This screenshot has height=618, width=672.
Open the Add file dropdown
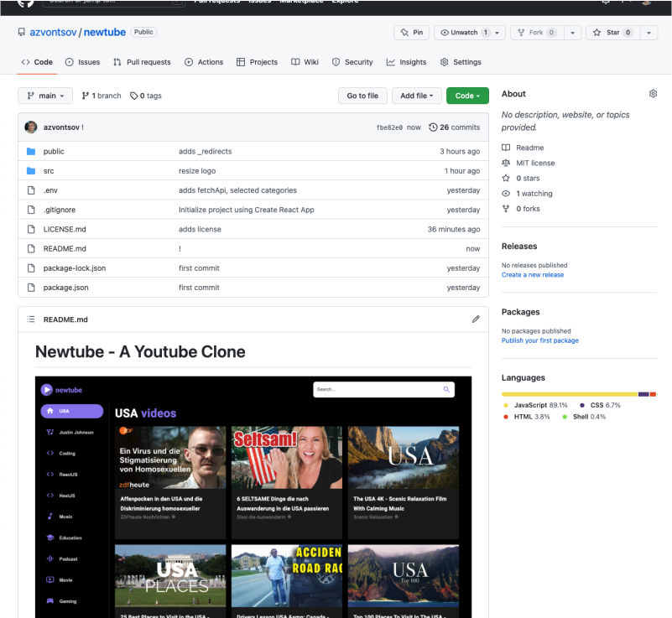click(x=417, y=96)
